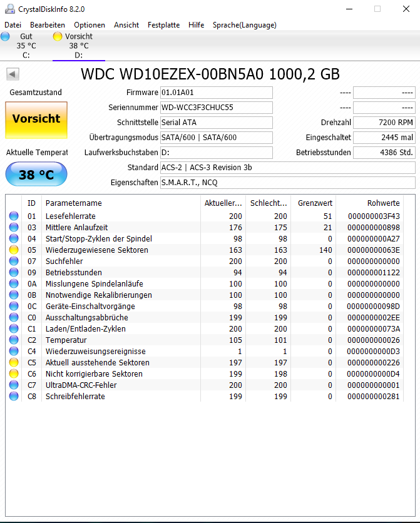This screenshot has height=523, width=420.
Task: Click the blue status circle for drive C:
Action: [5, 36]
